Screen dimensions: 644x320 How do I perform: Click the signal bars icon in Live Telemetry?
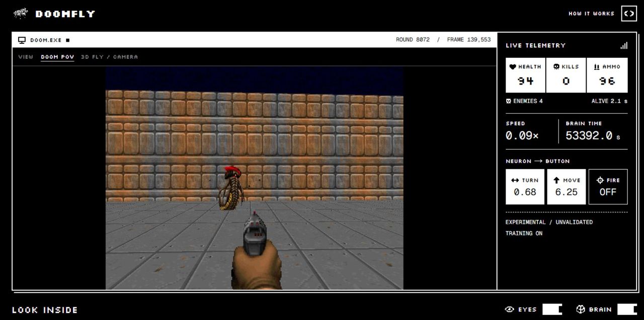point(624,46)
